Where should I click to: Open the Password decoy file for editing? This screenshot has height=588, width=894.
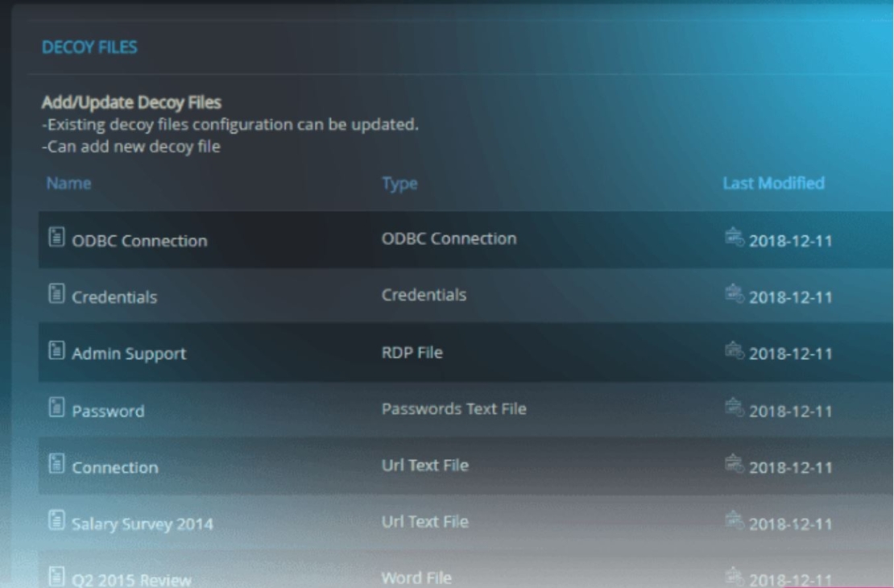(362, 409)
